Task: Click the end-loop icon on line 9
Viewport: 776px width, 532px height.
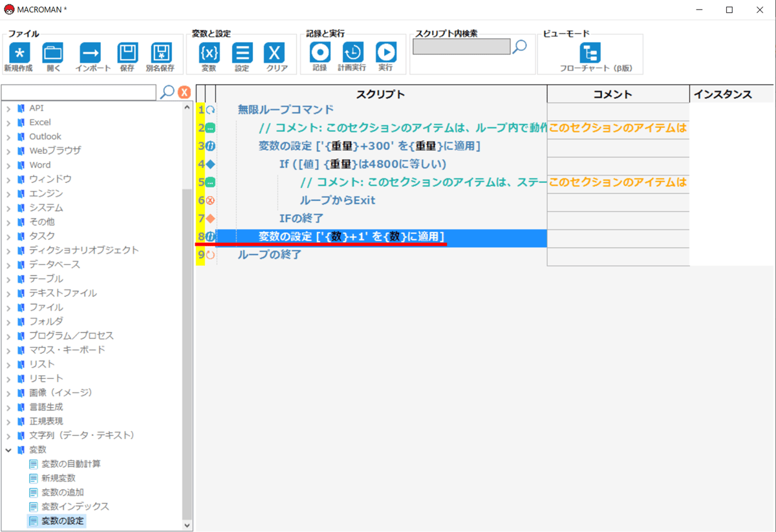Action: click(x=210, y=255)
